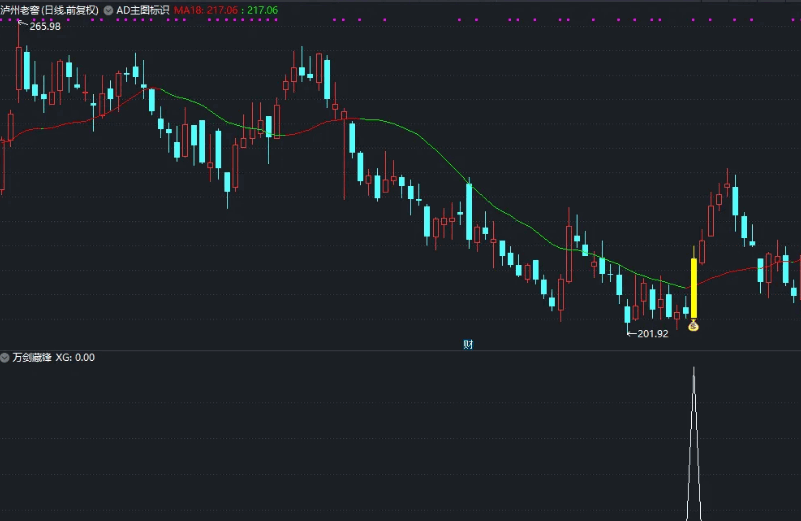Click the XG: 0.00 value label
This screenshot has width=801, height=521.
tap(75, 358)
